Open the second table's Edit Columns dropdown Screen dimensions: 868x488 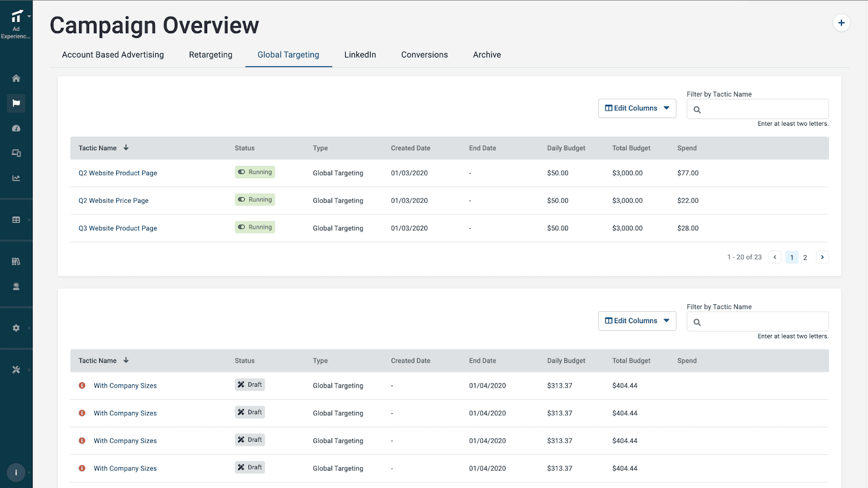[x=637, y=321]
